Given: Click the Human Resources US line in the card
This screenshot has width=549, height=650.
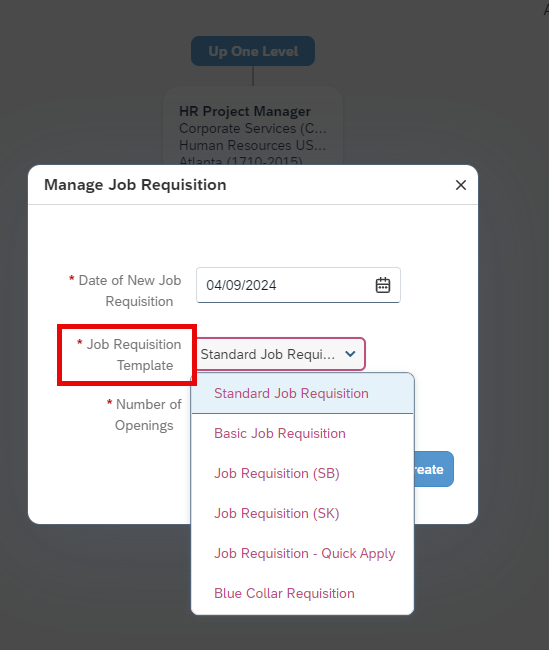Looking at the screenshot, I should (252, 146).
